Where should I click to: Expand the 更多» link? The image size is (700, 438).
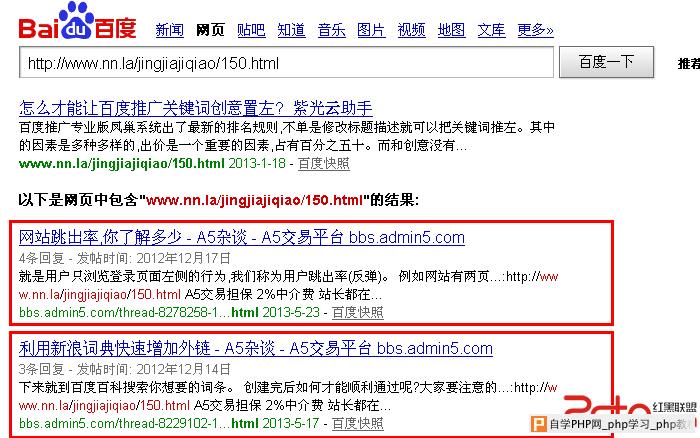(x=535, y=30)
